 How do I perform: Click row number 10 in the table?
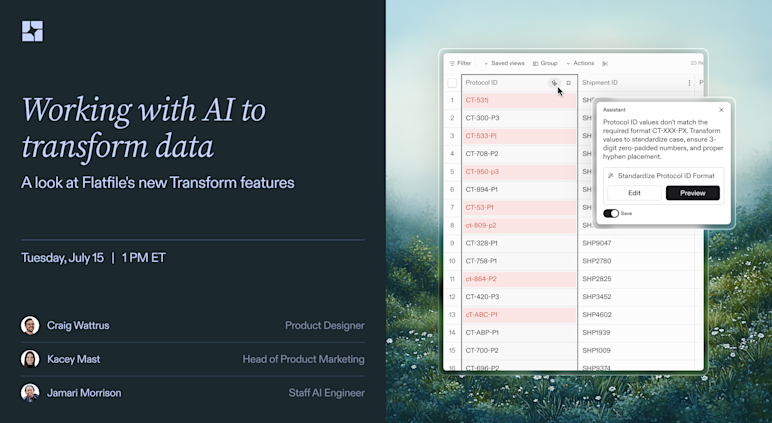[452, 261]
